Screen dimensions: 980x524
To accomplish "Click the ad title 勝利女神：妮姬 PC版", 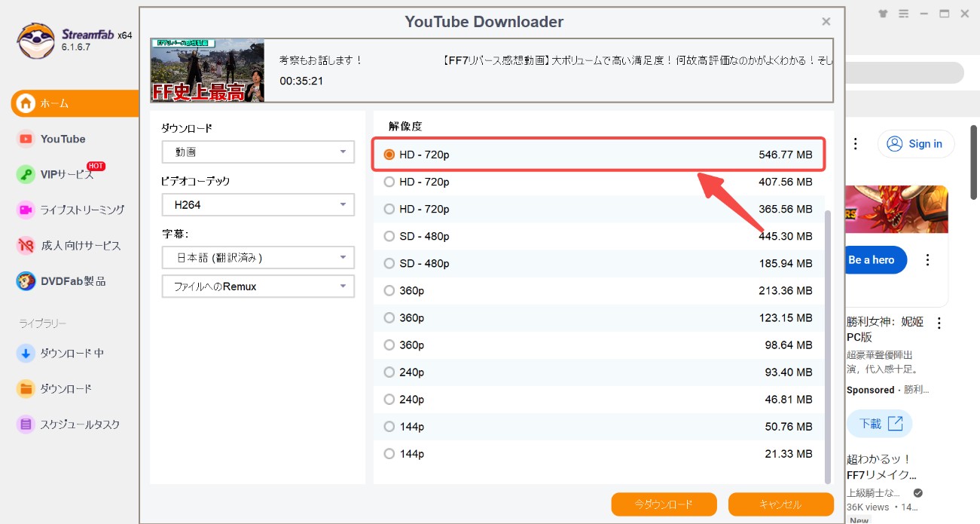I will [x=885, y=329].
